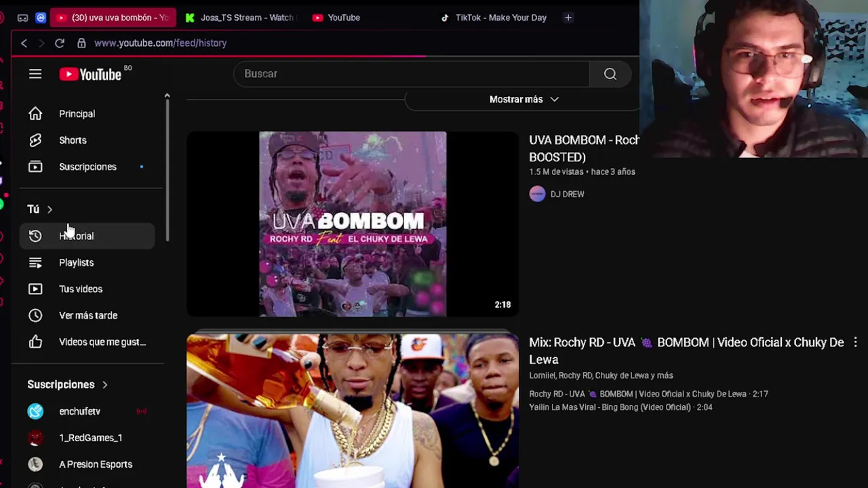Expand Mostrar más dropdown
The width and height of the screenshot is (868, 488).
click(x=524, y=100)
